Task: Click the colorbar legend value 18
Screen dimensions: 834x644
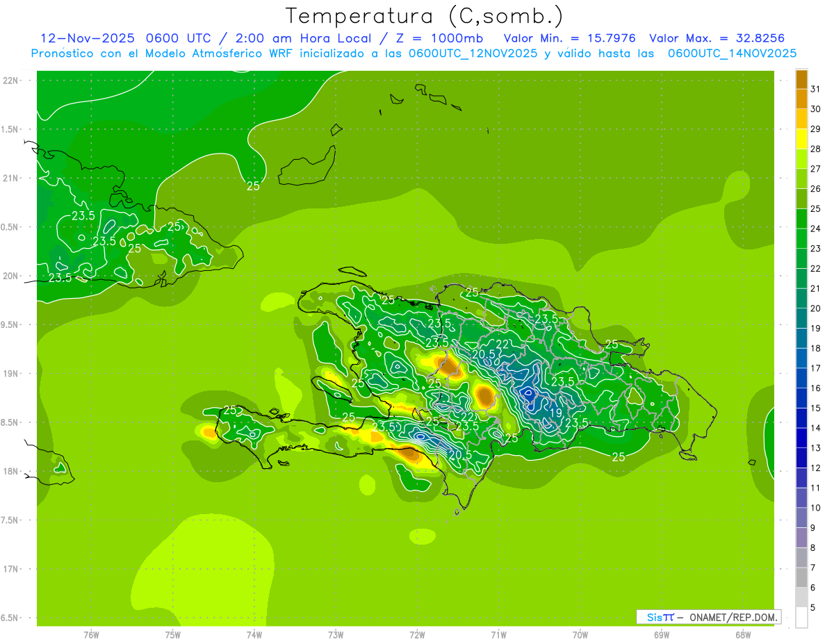Action: pos(816,348)
